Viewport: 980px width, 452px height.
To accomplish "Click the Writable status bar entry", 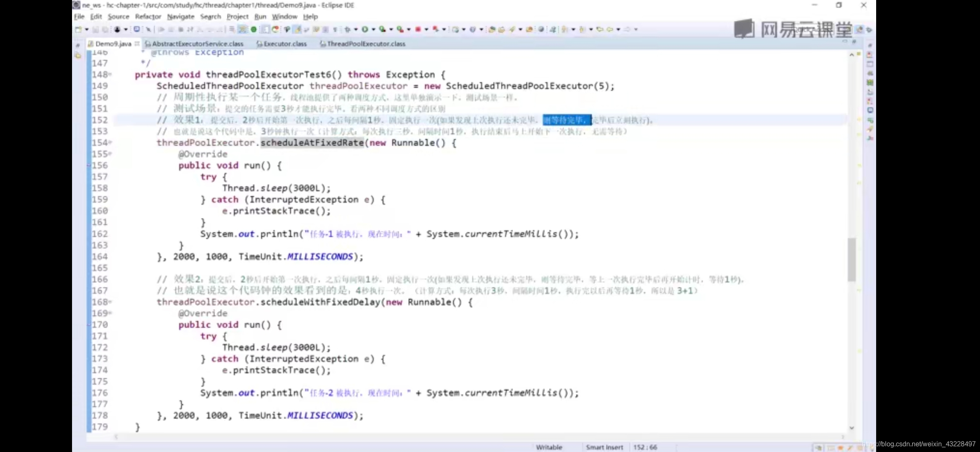I will coord(549,447).
